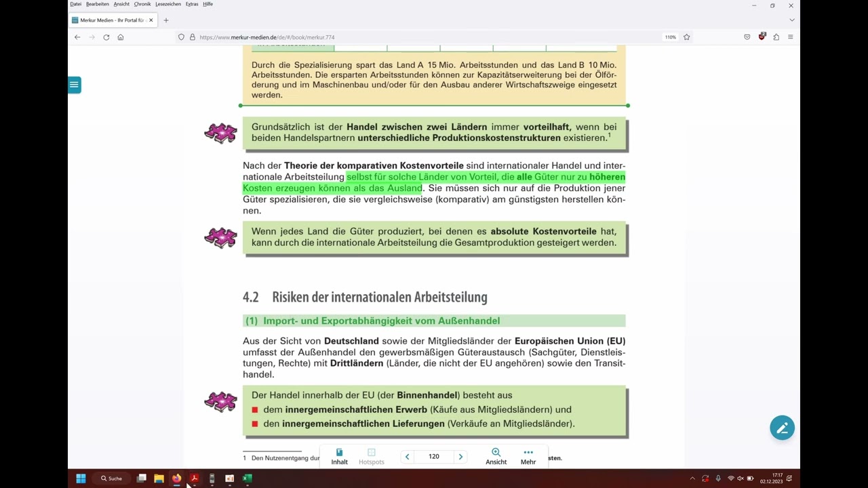This screenshot has height=488, width=868.
Task: Go to next book page
Action: point(460,457)
